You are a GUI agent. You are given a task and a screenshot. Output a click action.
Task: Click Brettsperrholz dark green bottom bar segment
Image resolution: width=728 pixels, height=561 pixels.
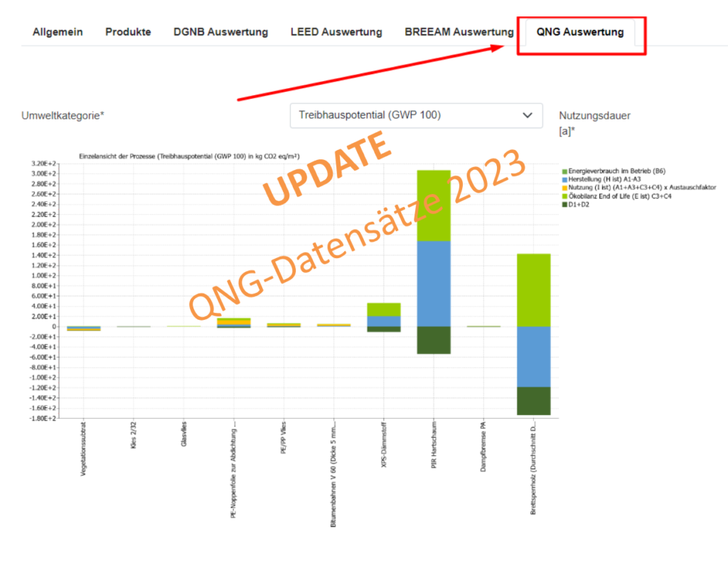[533, 400]
